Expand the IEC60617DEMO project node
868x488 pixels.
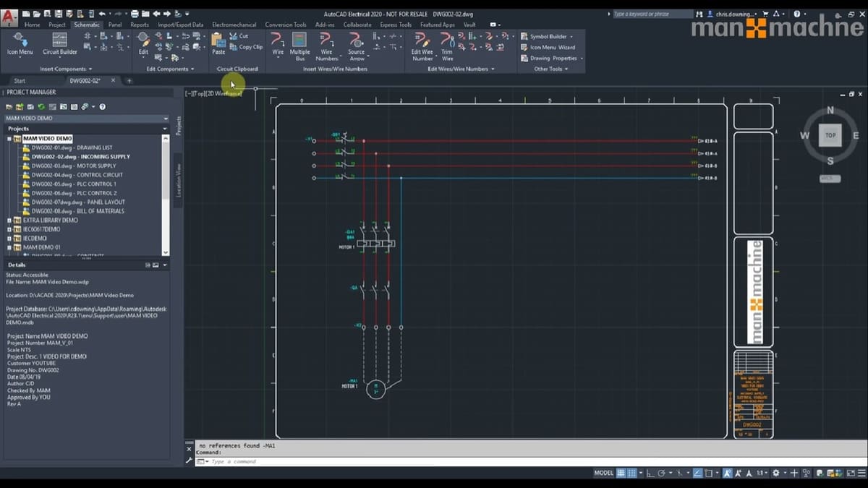click(9, 229)
